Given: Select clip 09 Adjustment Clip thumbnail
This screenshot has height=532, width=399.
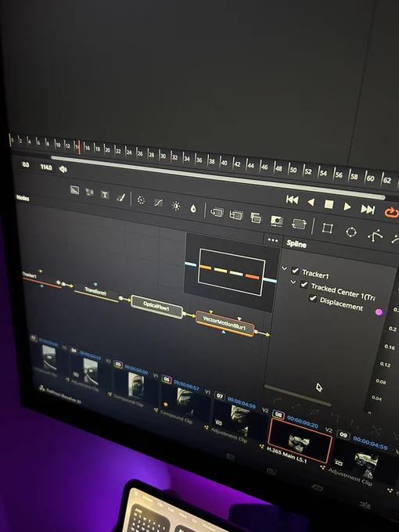Looking at the screenshot, I should 366,463.
